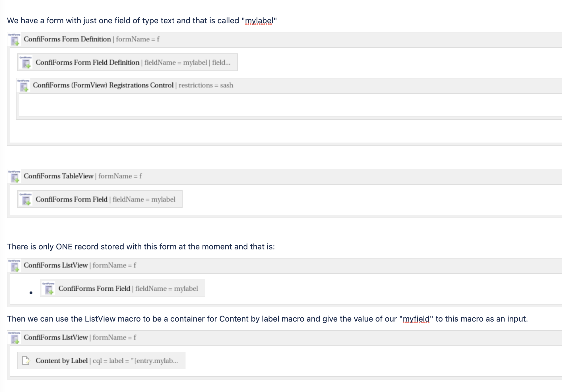The width and height of the screenshot is (562, 392).
Task: Select the Registrations Control restrictions header
Action: pyautogui.click(x=289, y=86)
